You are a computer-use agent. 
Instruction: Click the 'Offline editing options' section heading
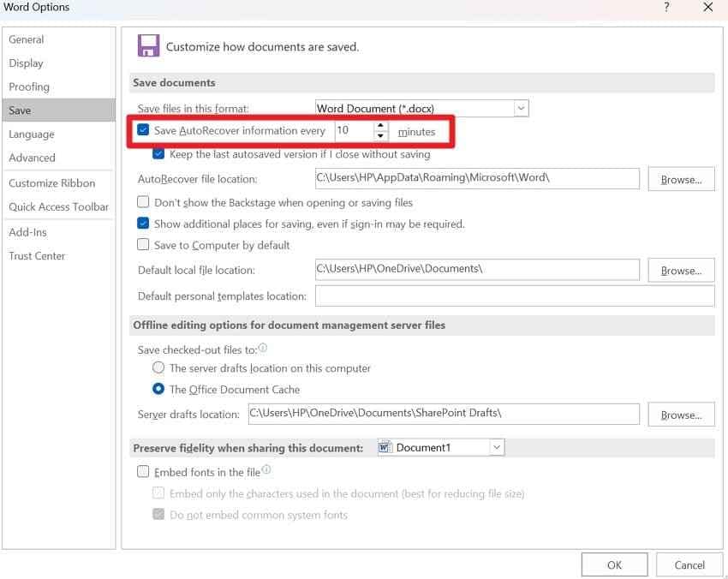tap(289, 325)
